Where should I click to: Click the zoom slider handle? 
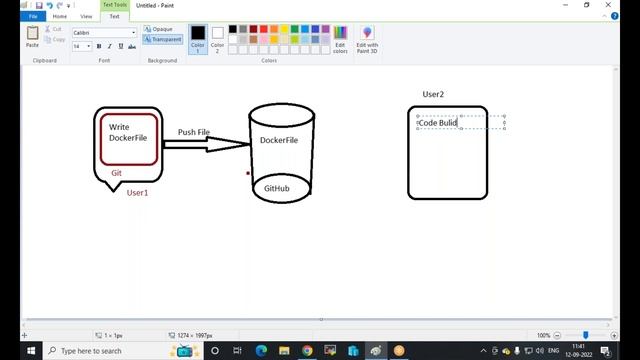pyautogui.click(x=586, y=335)
